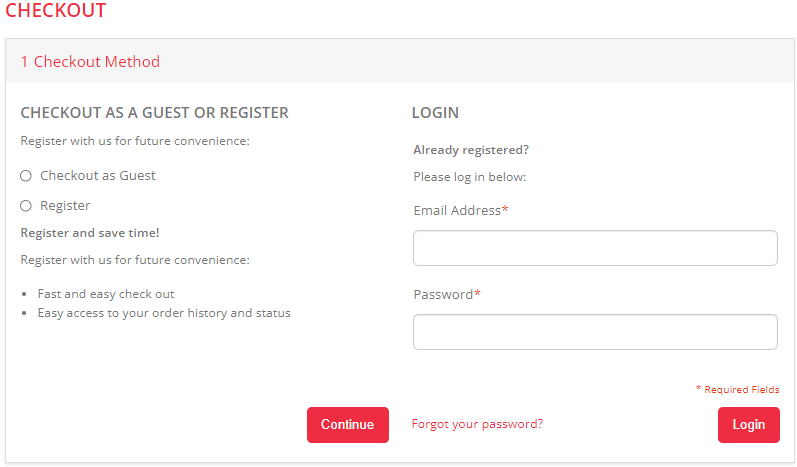Click the Register and save time! text
The height and width of the screenshot is (467, 797).
tap(90, 233)
